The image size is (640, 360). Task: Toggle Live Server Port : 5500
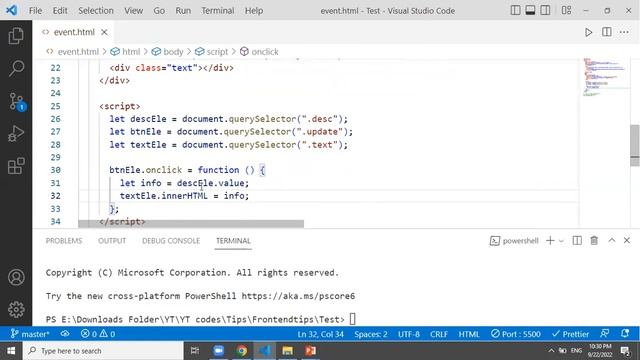pos(516,334)
